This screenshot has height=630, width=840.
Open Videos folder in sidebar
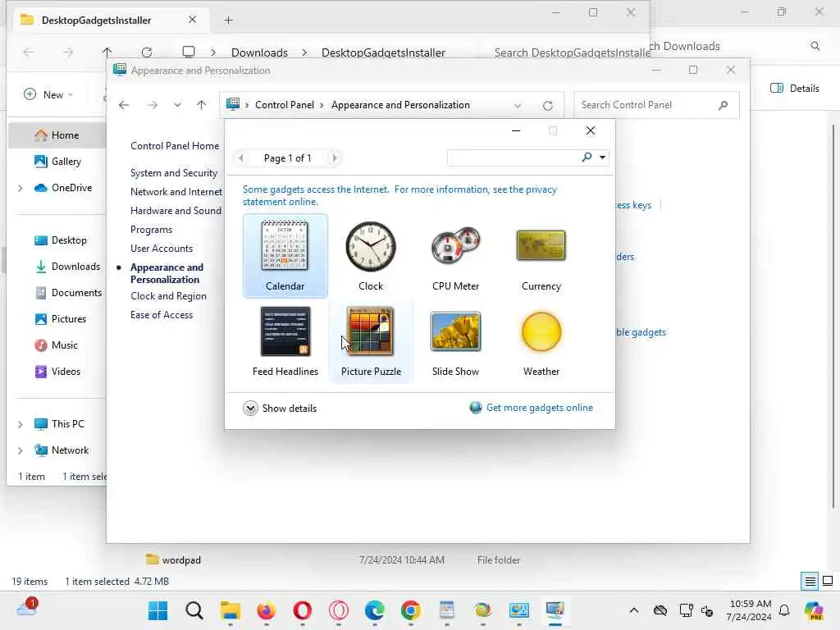point(57,372)
